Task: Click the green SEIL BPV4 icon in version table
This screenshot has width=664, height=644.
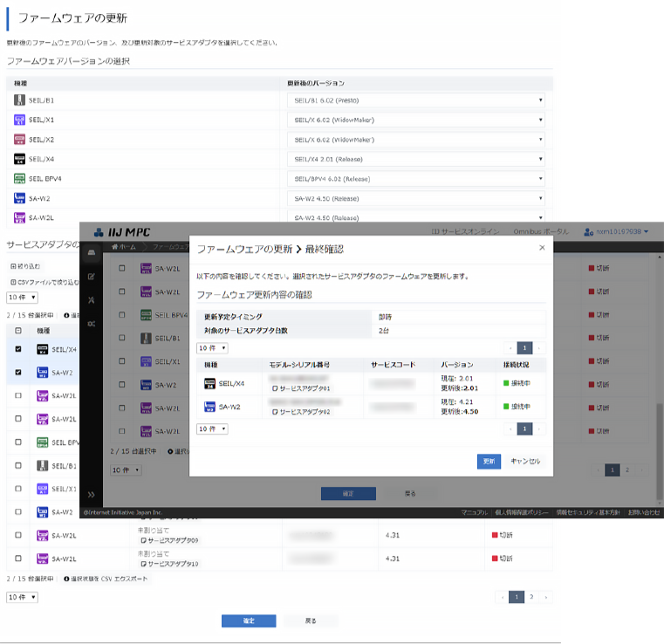Action: click(x=19, y=178)
